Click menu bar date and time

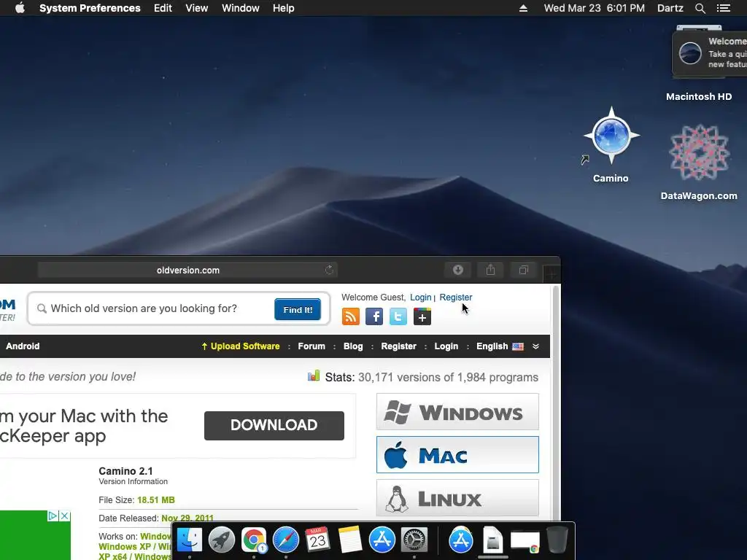594,8
